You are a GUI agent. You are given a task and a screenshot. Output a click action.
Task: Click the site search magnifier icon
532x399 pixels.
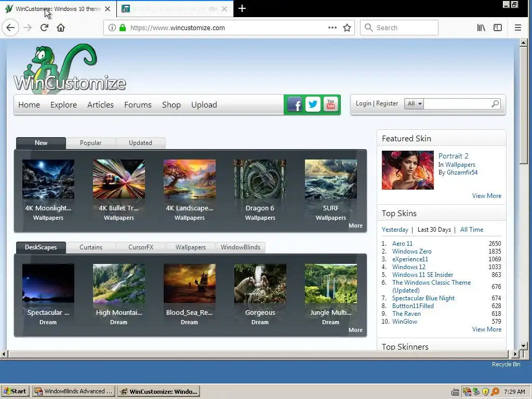(x=495, y=103)
